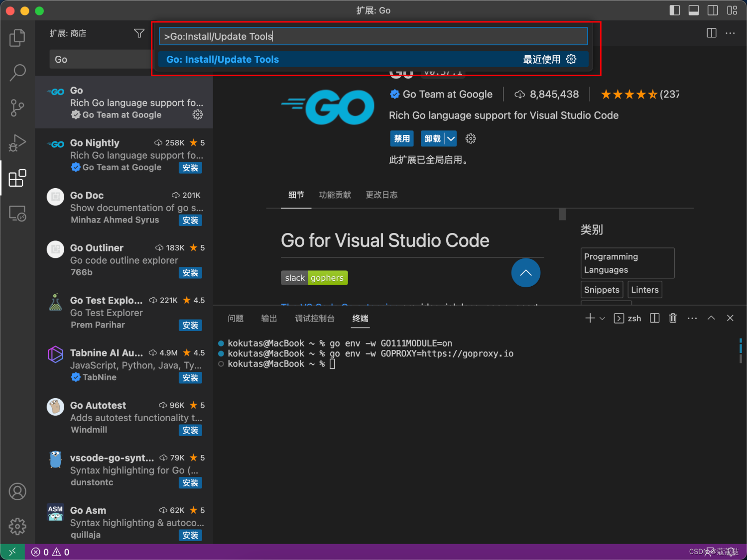Viewport: 747px width, 560px height.
Task: Click the remote window status bar icon
Action: (12, 552)
